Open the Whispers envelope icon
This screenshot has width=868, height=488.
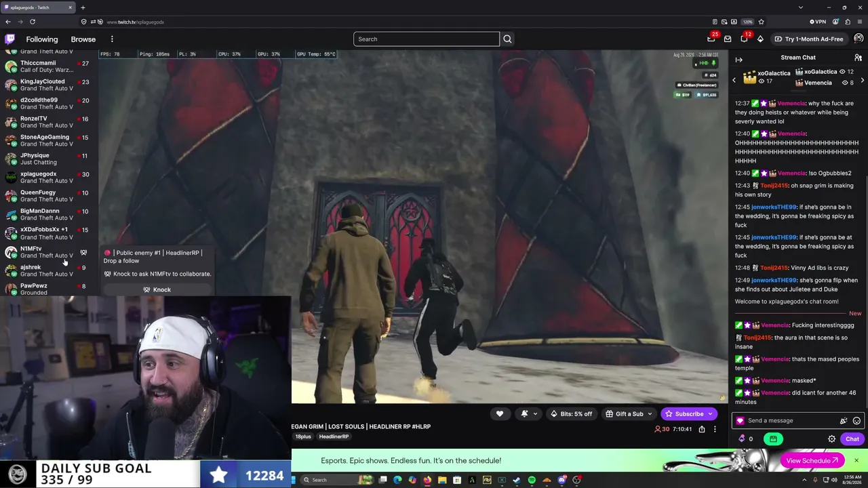click(728, 39)
